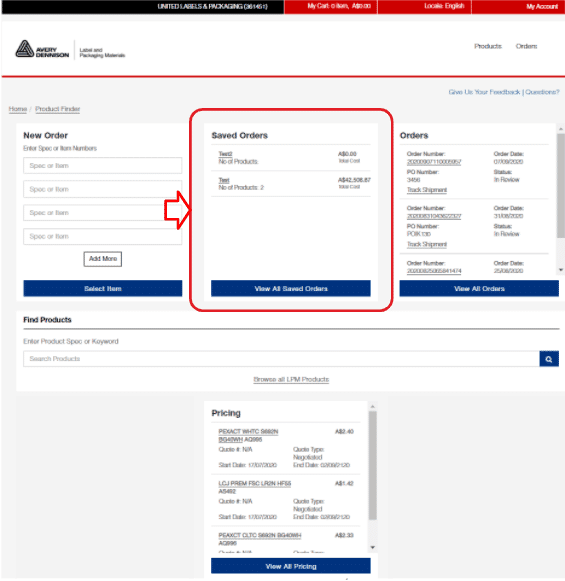Click Give Us Your Feedback link
This screenshot has height=581, width=565.
point(484,92)
